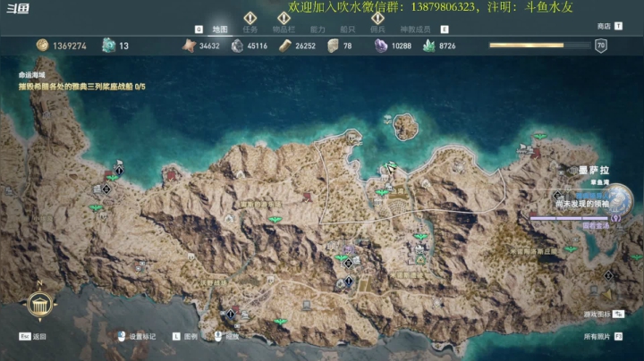
Task: Select the small northern island
Action: click(406, 127)
